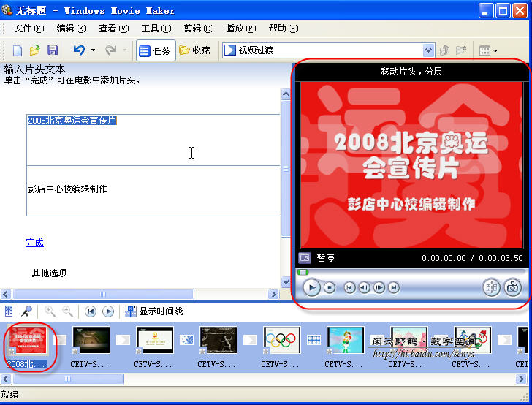Open the 编辑(E) menu

72,29
